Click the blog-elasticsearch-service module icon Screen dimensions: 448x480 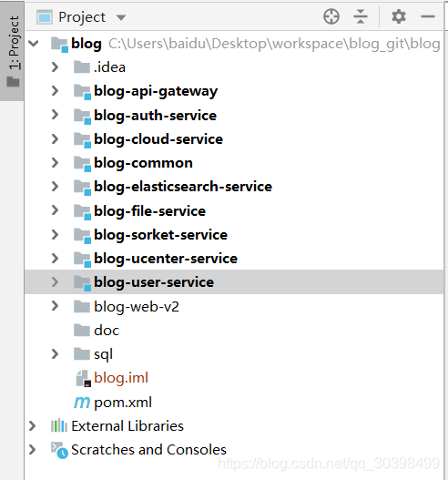click(x=82, y=188)
